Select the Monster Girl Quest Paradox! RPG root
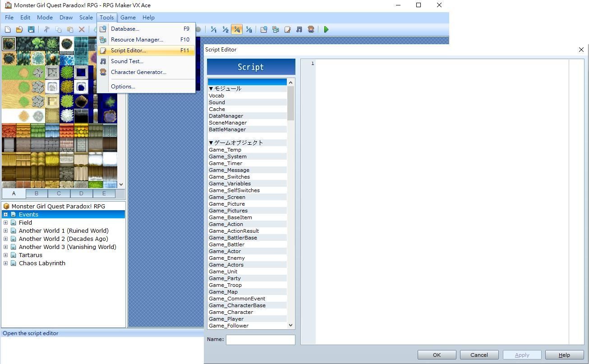Screen dimensions: 589x364 [58, 207]
